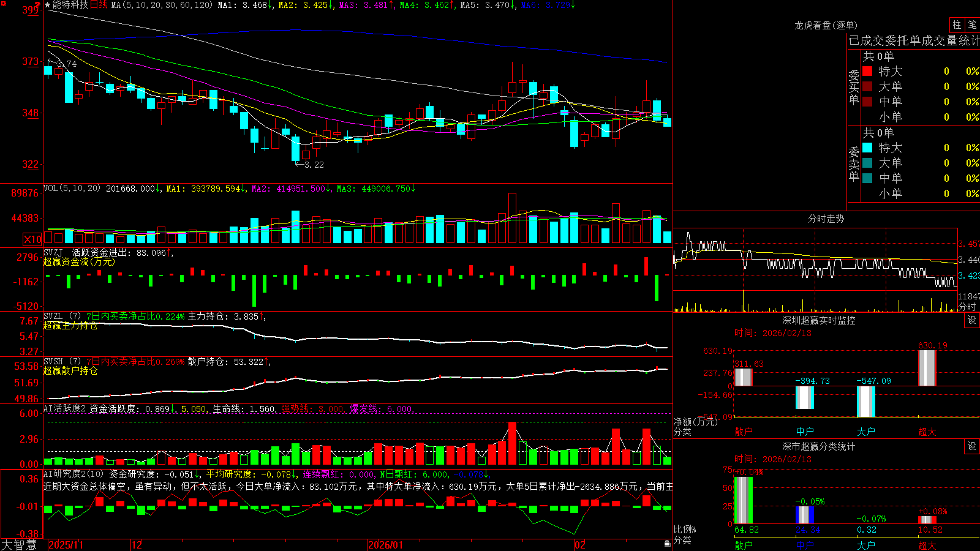Screen dimensions: 980x551
Task: Click the 超赢主力持仓 label
Action: 70,326
